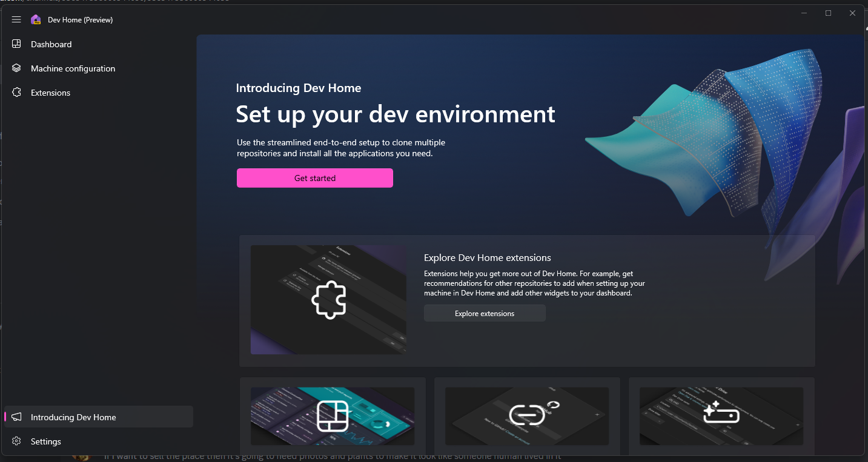Open the linked GitHub account card thumbnail
Image resolution: width=868 pixels, height=462 pixels.
527,416
